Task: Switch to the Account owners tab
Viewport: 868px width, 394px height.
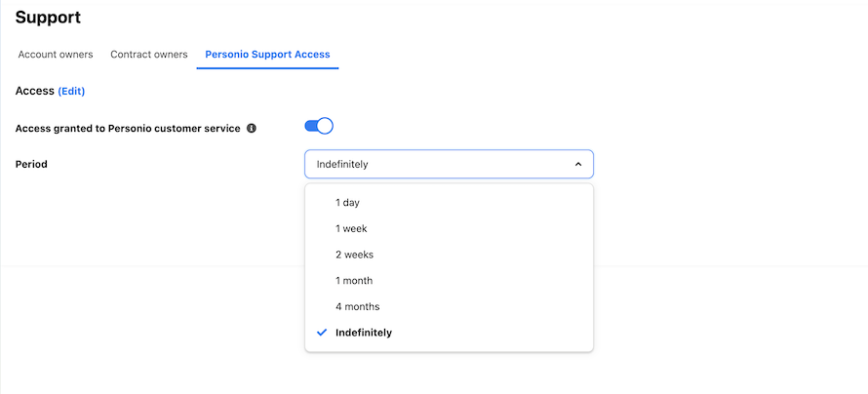Action: (x=56, y=55)
